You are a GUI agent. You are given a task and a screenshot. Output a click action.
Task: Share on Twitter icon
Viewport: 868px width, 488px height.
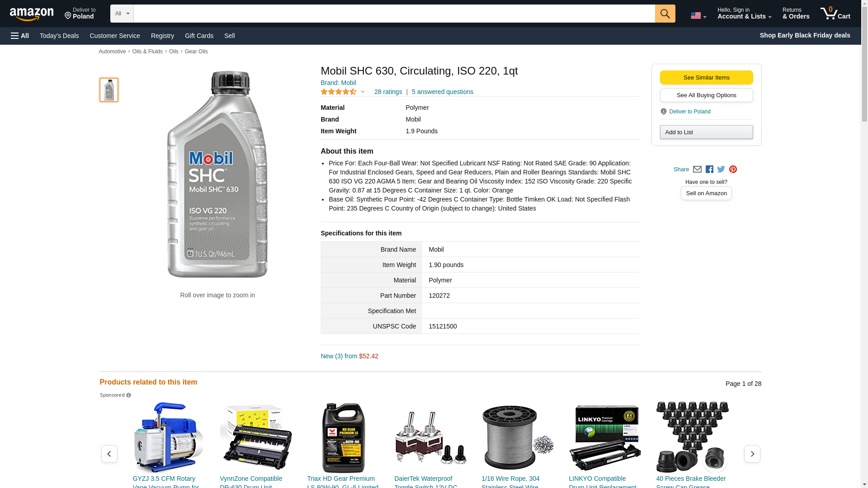(x=721, y=169)
